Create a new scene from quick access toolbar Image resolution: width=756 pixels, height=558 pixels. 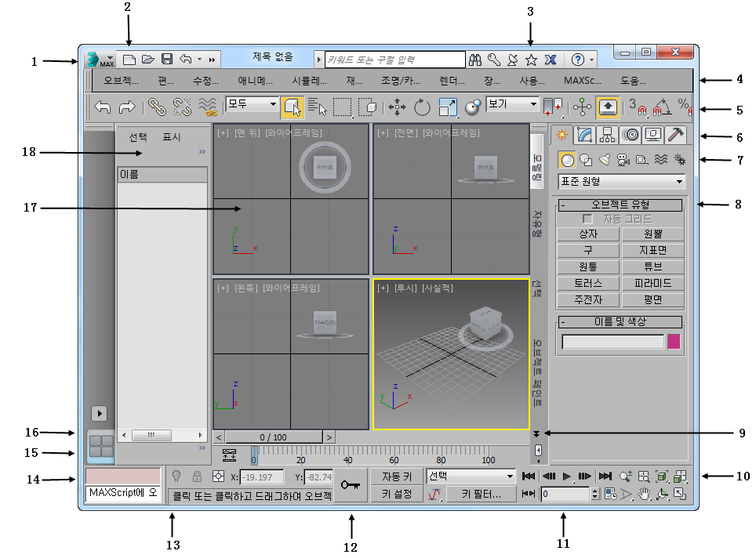tap(129, 60)
